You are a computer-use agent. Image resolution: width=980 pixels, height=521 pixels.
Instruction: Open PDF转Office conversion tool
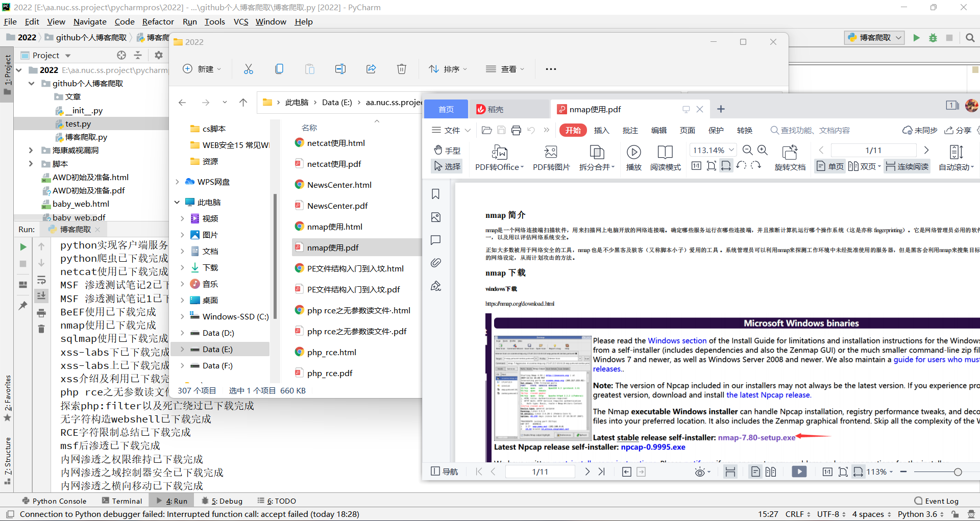499,158
